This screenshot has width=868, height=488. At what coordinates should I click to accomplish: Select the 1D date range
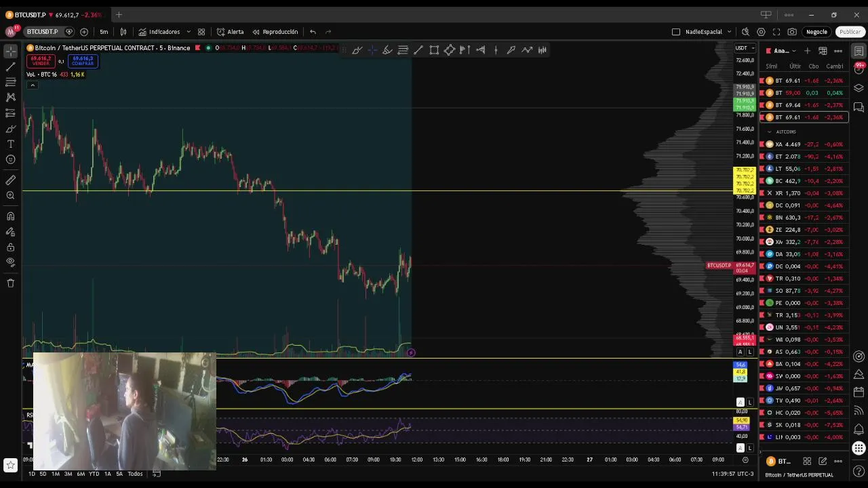31,474
